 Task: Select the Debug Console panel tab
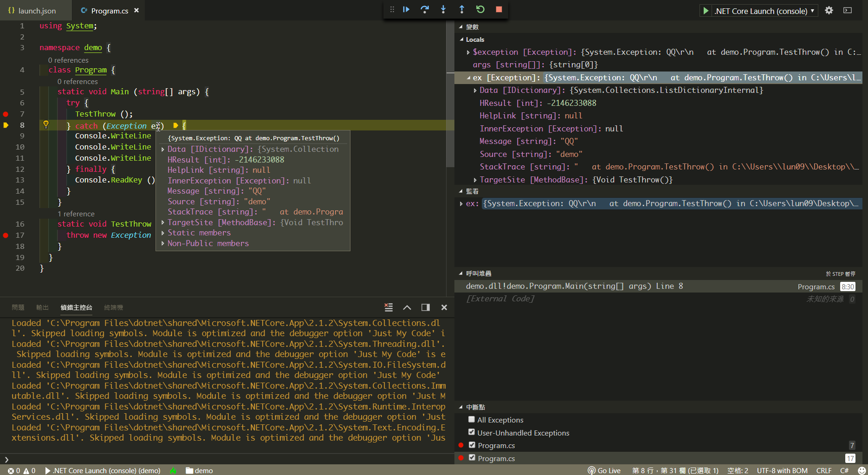point(76,307)
